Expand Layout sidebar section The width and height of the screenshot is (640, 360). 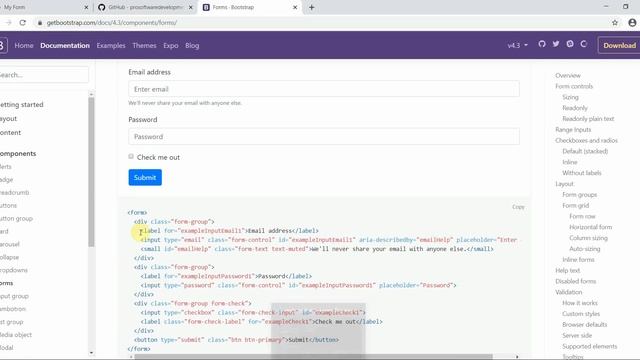(9, 118)
